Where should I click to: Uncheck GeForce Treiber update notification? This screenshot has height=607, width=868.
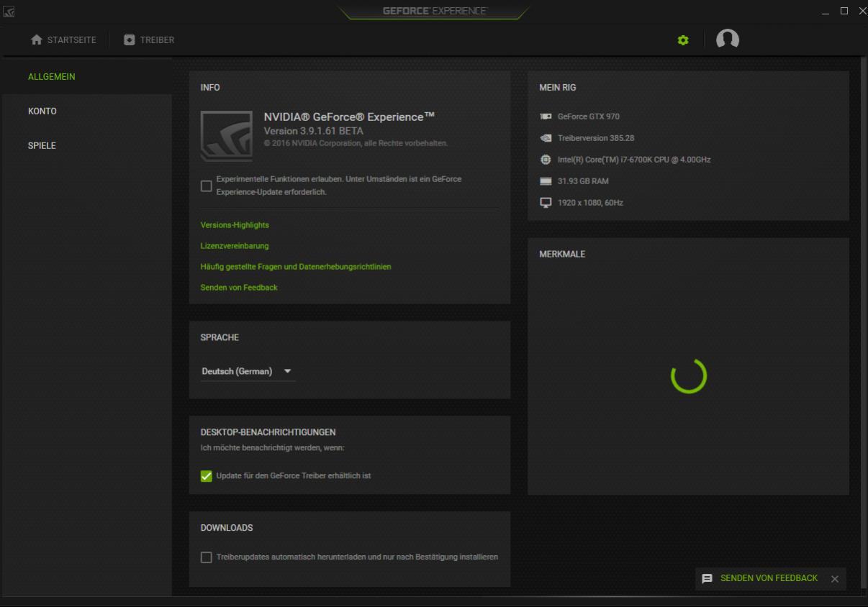coord(207,476)
